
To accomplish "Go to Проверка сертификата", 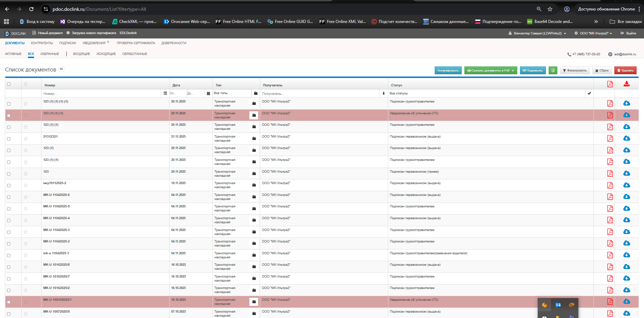I will (136, 43).
